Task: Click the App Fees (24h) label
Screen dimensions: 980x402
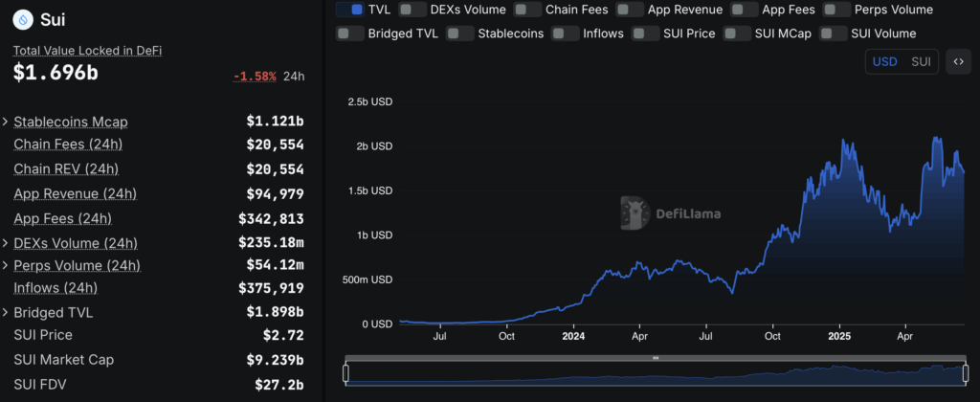Action: tap(63, 219)
